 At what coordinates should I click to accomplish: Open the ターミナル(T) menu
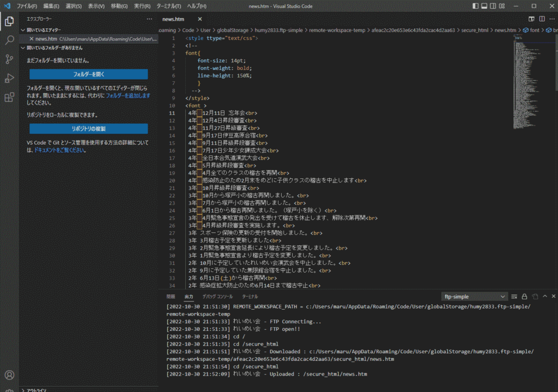tap(169, 6)
